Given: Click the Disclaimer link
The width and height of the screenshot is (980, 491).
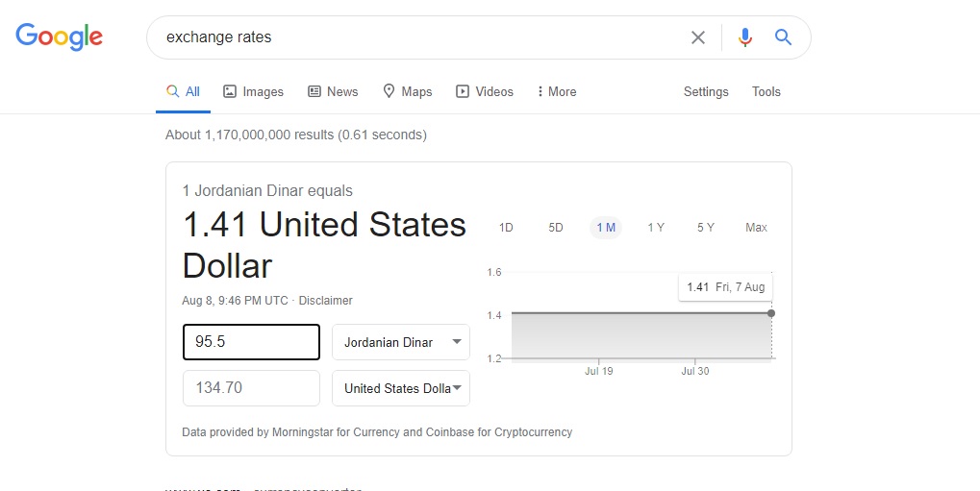Looking at the screenshot, I should click(x=325, y=301).
